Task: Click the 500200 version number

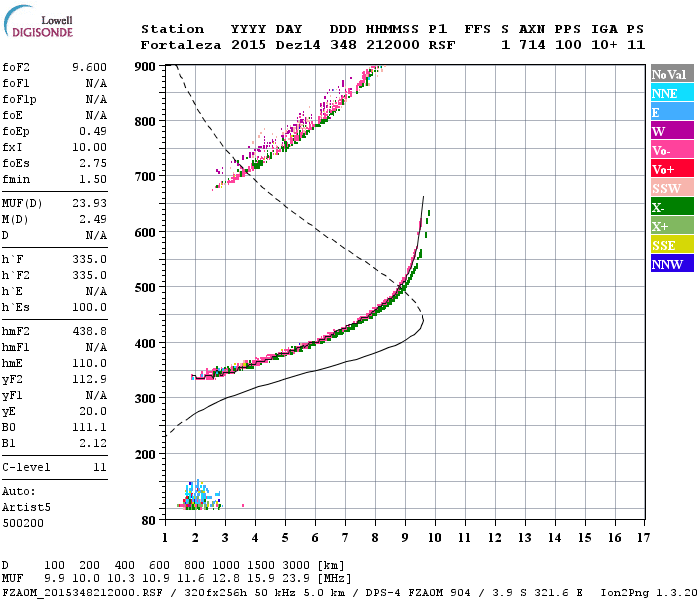Action: click(x=23, y=523)
